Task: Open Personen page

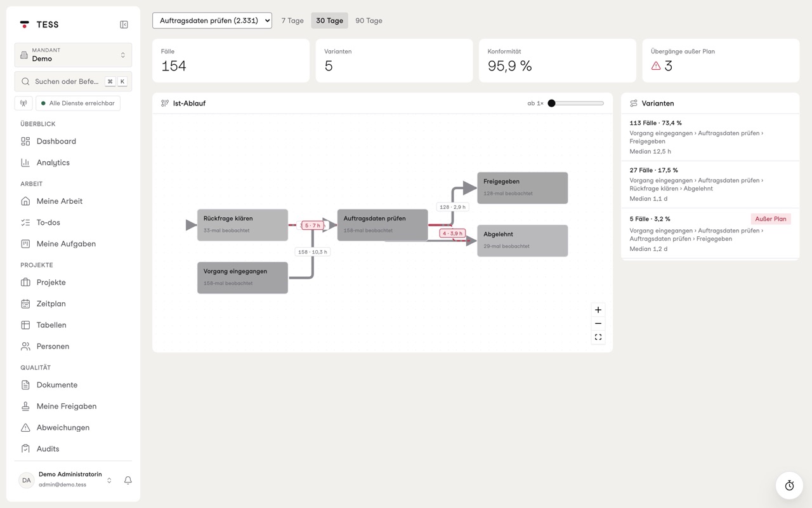Action: tap(73, 346)
